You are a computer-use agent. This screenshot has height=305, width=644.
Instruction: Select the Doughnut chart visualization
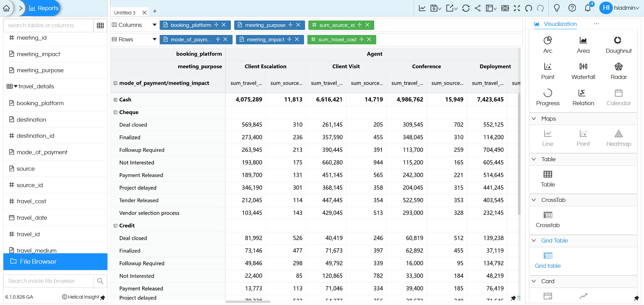(618, 45)
